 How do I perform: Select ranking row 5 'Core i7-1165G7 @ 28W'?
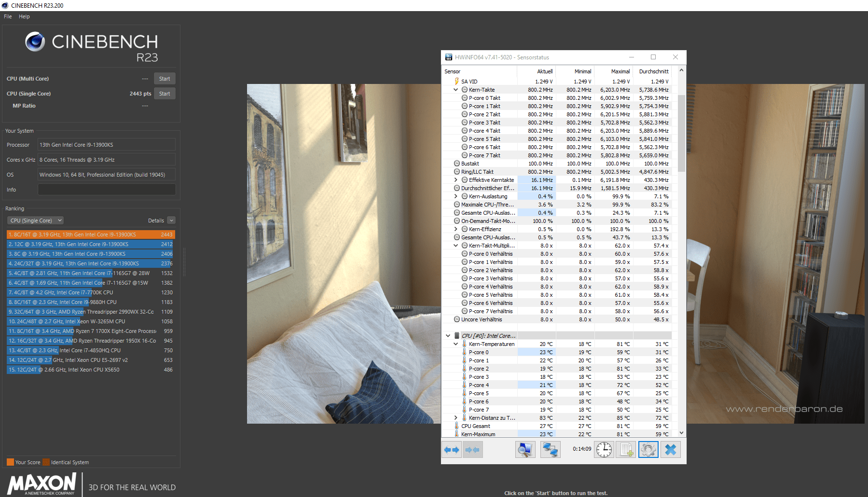coord(91,273)
